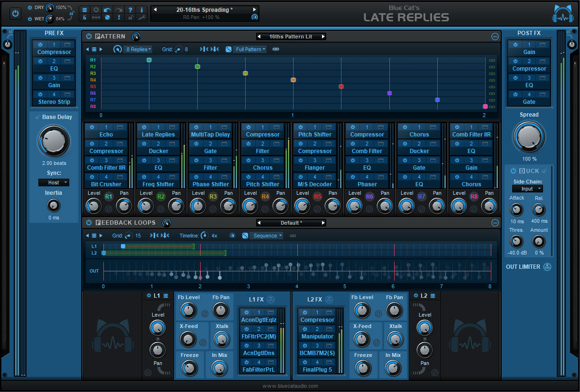Image resolution: width=580 pixels, height=392 pixels.
Task: Click the wrench settings icon in top toolbar
Action: (142, 18)
